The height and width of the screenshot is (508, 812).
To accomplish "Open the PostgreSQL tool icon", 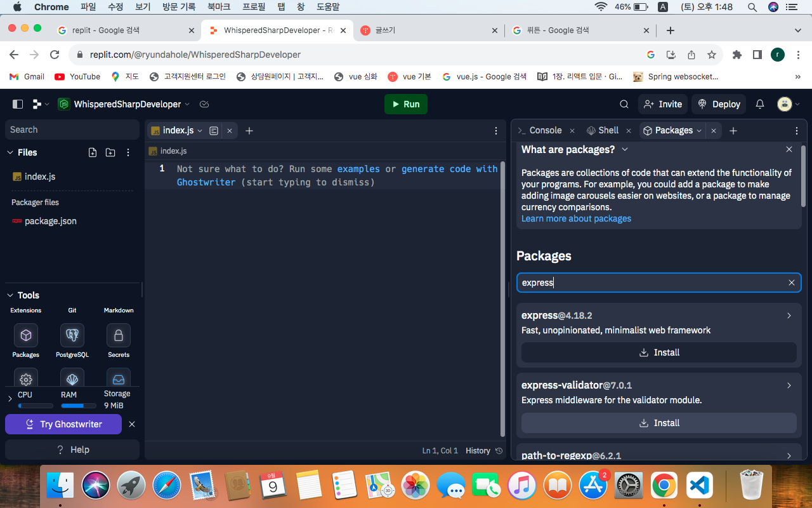I will [x=72, y=335].
